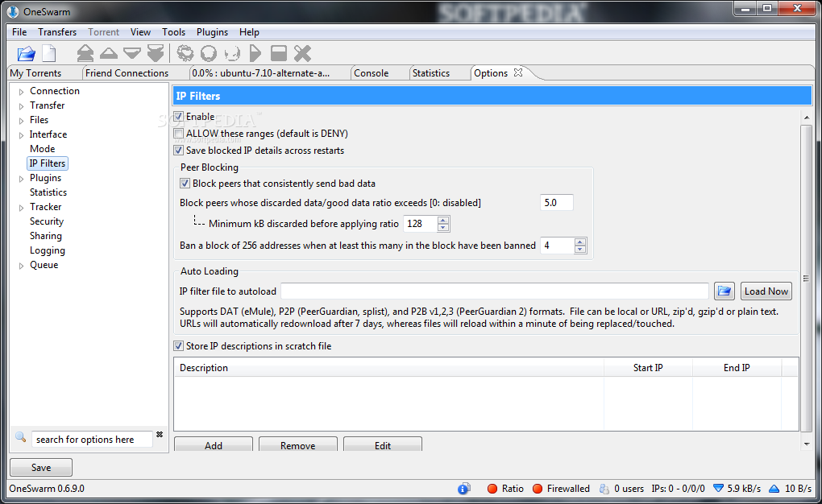Viewport: 822px width, 504px height.
Task: Toggle Save blocked IP details across restarts
Action: pos(179,151)
